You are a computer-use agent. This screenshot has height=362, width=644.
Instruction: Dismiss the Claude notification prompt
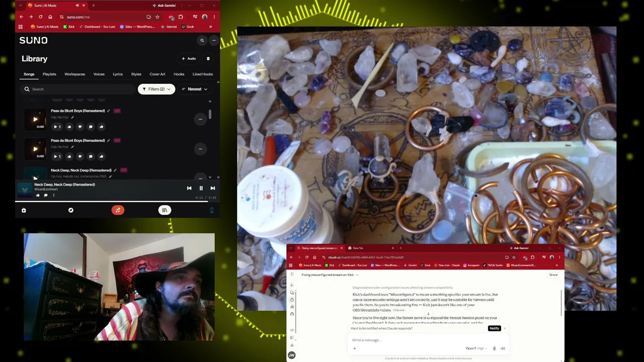pyautogui.click(x=505, y=328)
